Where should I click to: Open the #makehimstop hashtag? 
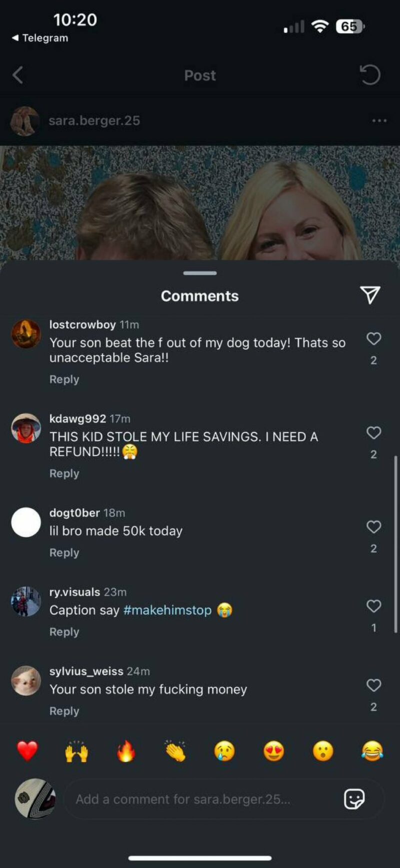167,610
